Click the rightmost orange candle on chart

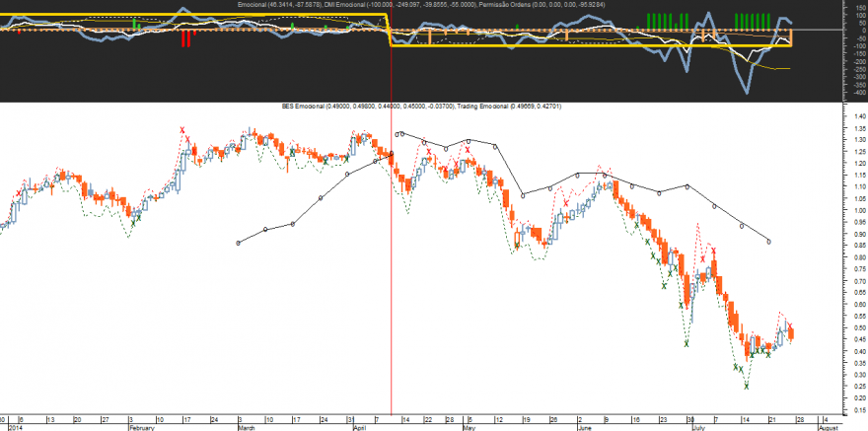[791, 333]
